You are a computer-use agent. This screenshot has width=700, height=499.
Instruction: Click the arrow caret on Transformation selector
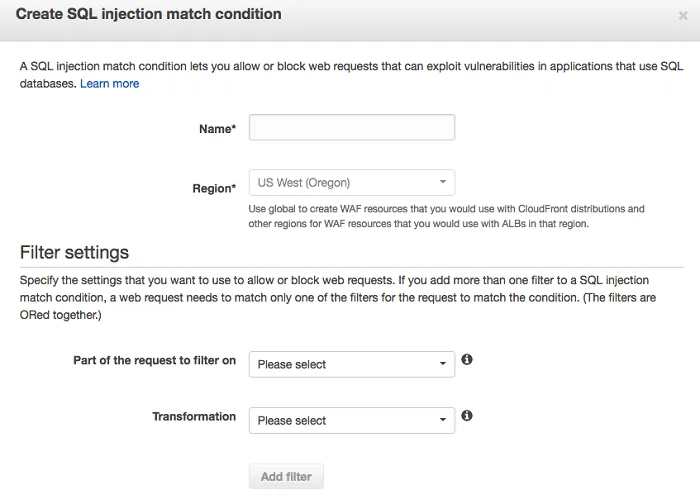tap(442, 420)
